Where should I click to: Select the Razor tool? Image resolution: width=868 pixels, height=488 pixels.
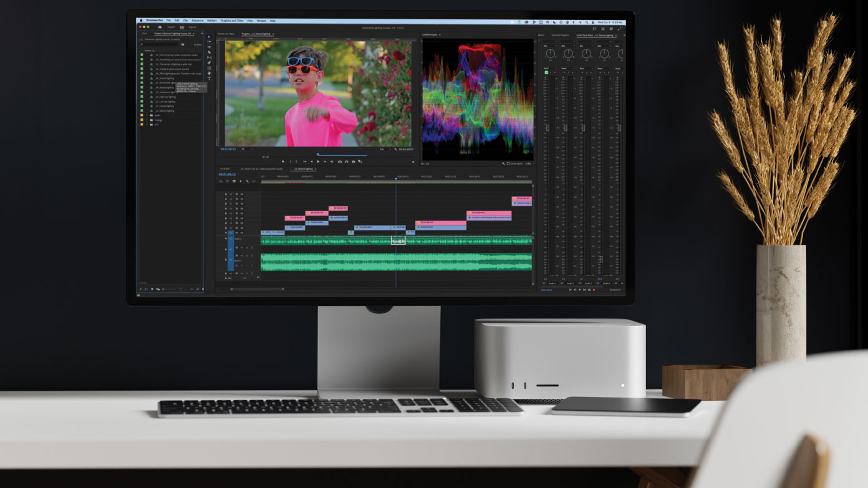coord(210,52)
